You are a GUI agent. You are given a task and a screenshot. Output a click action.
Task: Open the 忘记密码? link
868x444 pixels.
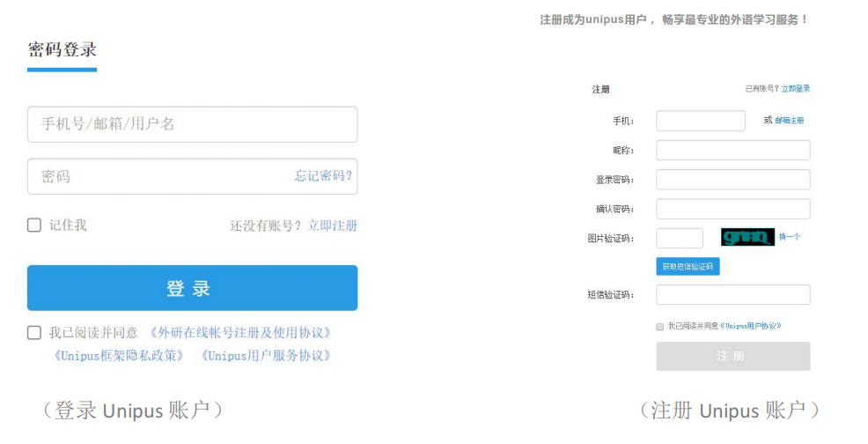[323, 176]
